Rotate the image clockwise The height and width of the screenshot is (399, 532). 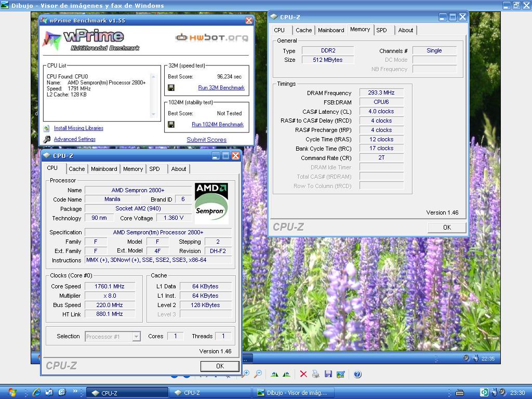[274, 374]
